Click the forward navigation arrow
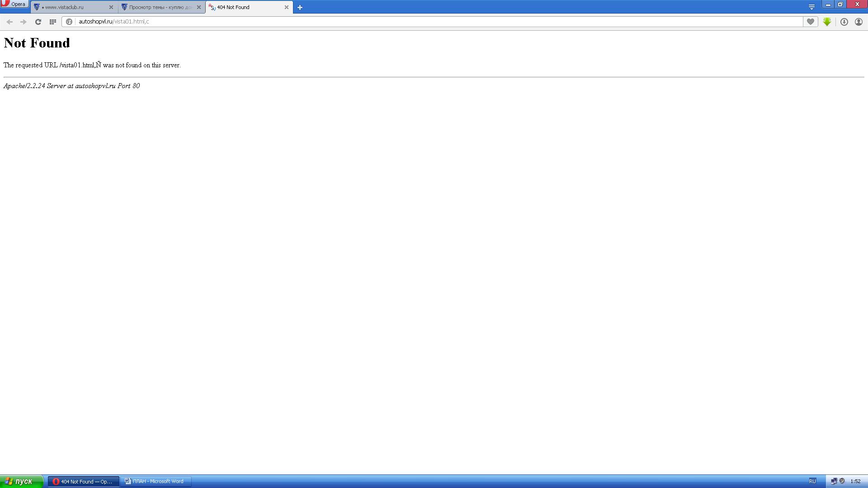This screenshot has width=868, height=488. pyautogui.click(x=24, y=22)
